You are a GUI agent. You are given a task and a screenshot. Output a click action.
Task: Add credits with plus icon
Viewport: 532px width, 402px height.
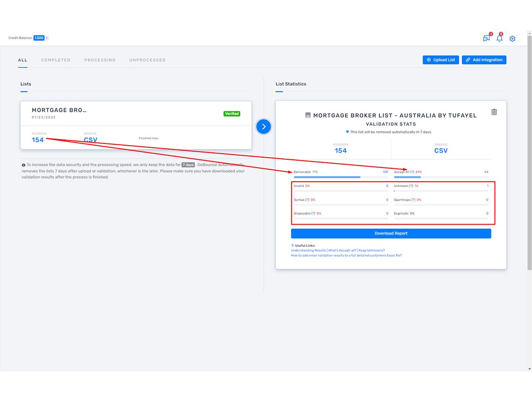click(47, 38)
